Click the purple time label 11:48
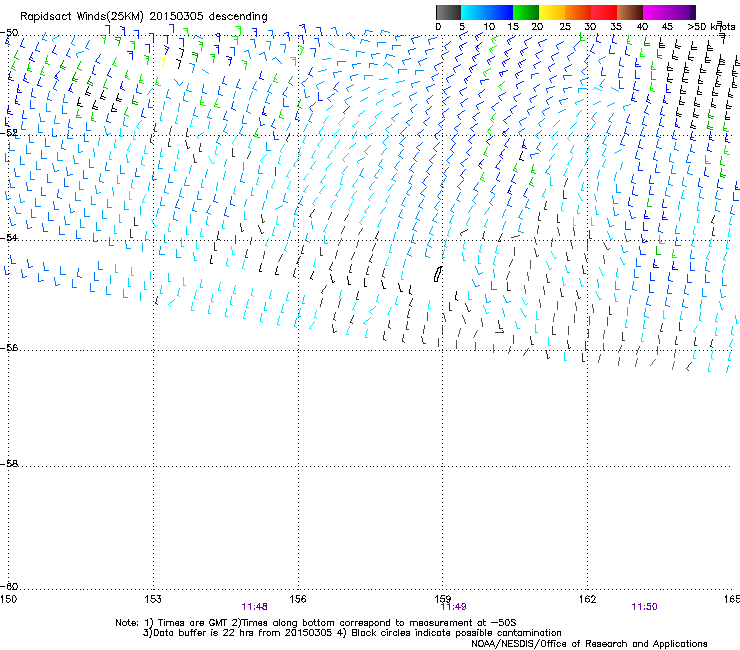Image resolution: width=740 pixels, height=650 pixels. click(254, 607)
